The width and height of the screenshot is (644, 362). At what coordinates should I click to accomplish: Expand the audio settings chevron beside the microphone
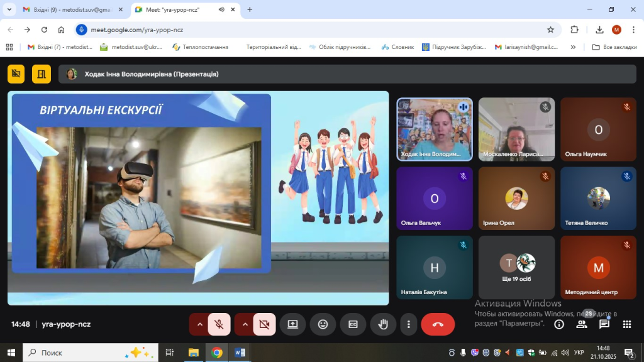(200, 324)
